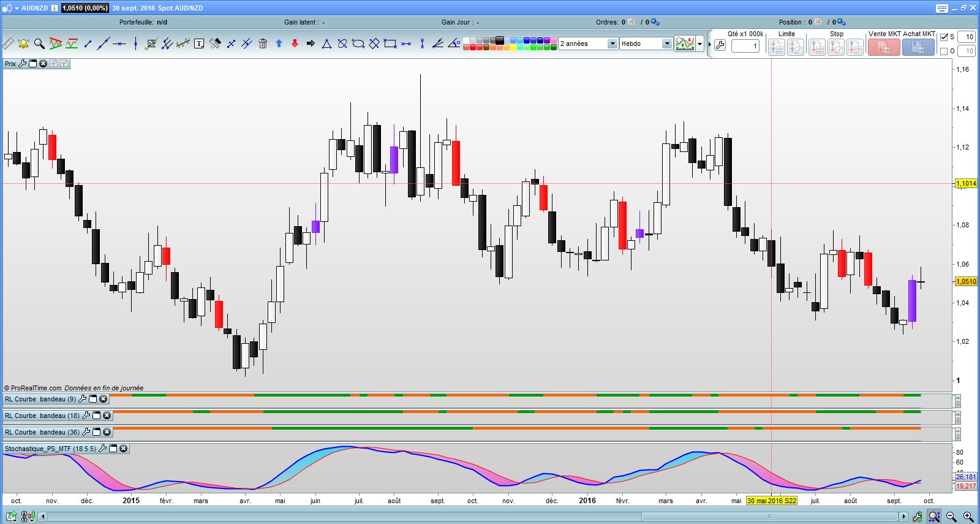Click the S value input field

(966, 37)
